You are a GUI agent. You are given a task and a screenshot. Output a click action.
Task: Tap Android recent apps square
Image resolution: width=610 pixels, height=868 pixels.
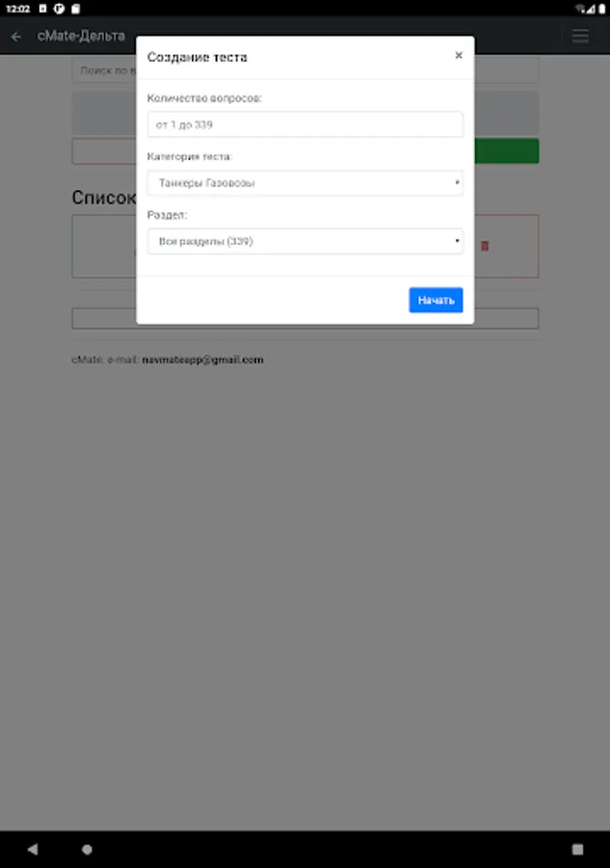pyautogui.click(x=577, y=849)
